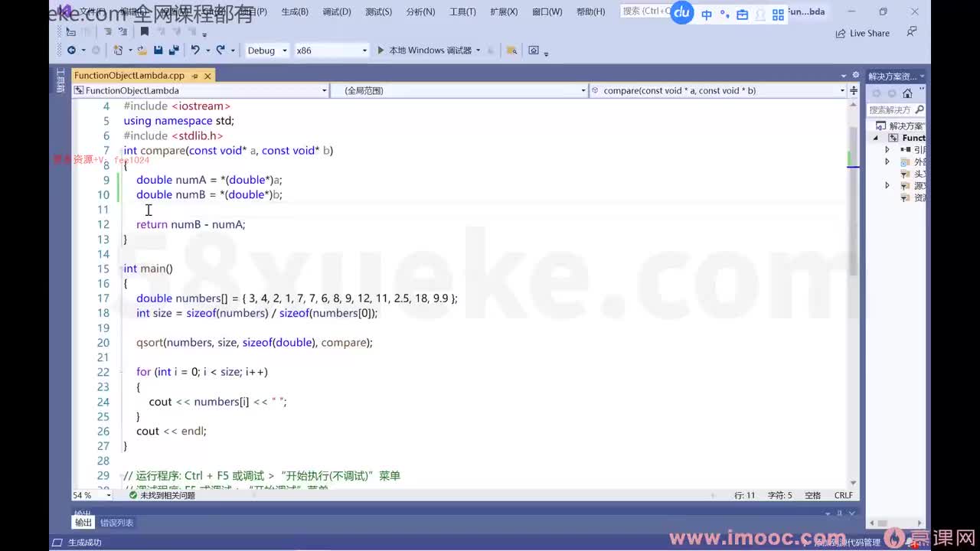Open the vertical 工具箱 Toolbox side tab

[x=61, y=80]
